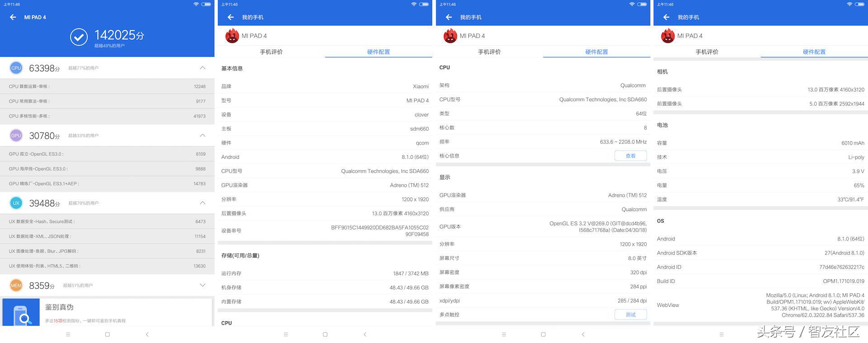Tap back nav button in basic info panel
The height and width of the screenshot is (343, 868).
(x=365, y=334)
